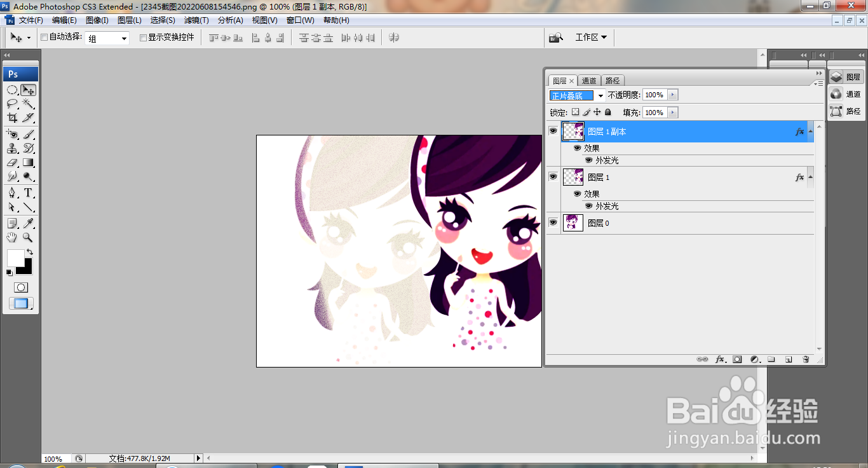The width and height of the screenshot is (868, 468).
Task: Change screen mode button in toolbox
Action: point(21,304)
